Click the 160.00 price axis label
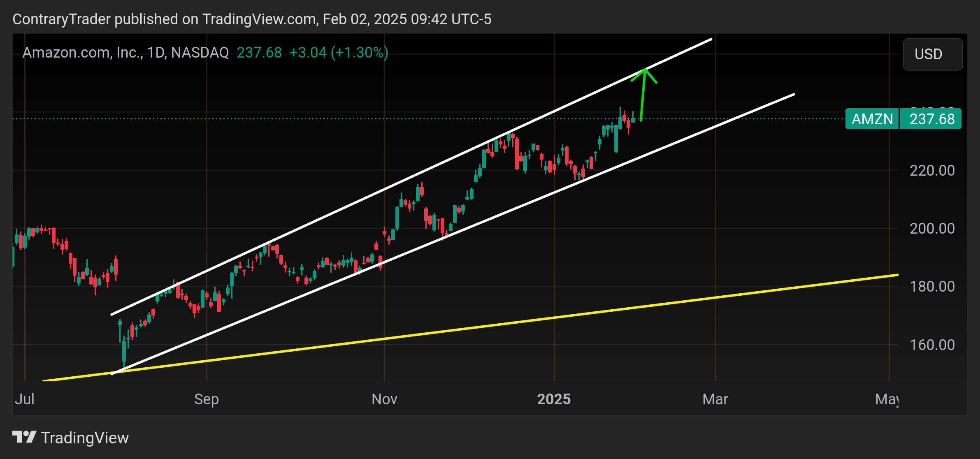Screen dimensions: 980x459 (x=932, y=345)
